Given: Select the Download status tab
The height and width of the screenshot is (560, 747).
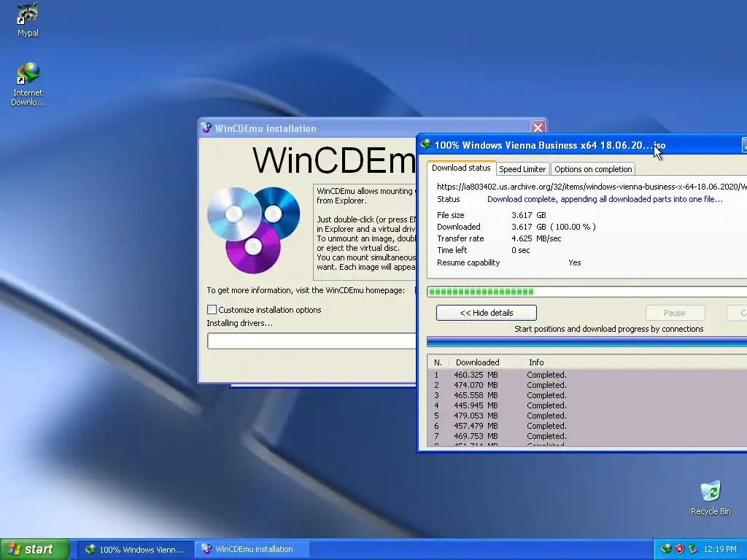Looking at the screenshot, I should [x=461, y=168].
